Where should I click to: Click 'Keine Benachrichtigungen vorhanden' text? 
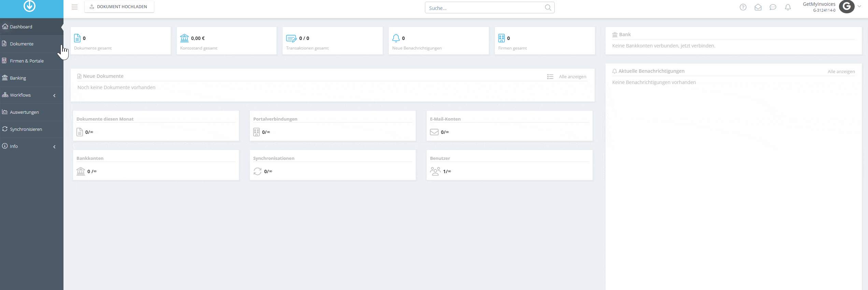[654, 82]
